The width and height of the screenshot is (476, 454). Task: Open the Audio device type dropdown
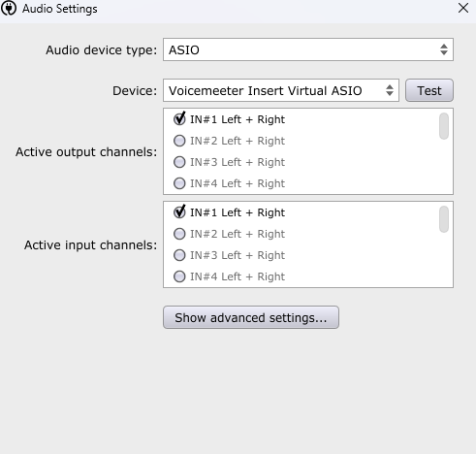(308, 49)
